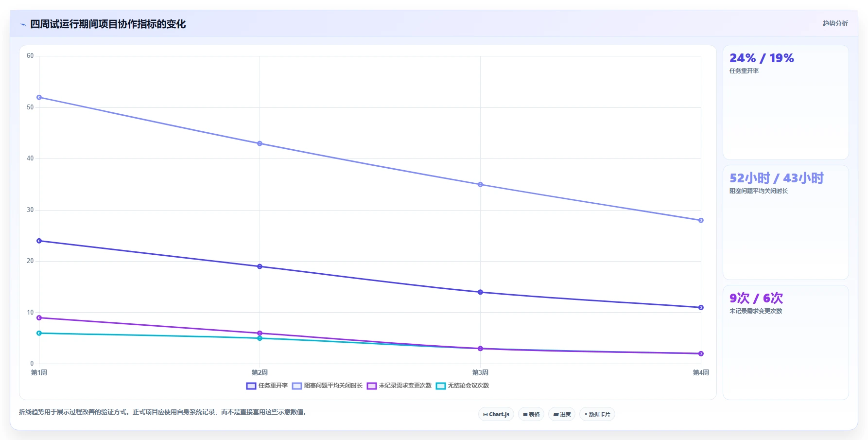Click the 任务重开率 data point at 第1周
This screenshot has width=868, height=440.
click(x=39, y=241)
